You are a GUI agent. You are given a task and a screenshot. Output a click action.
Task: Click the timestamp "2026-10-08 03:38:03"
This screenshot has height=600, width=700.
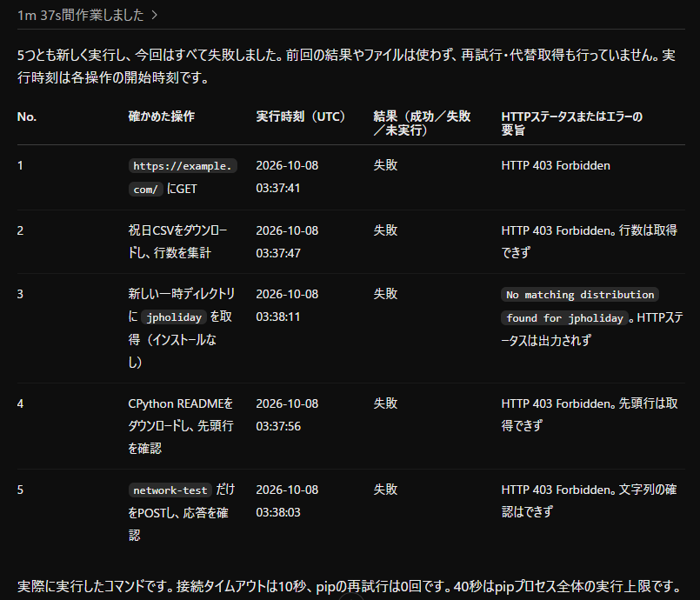tap(287, 501)
